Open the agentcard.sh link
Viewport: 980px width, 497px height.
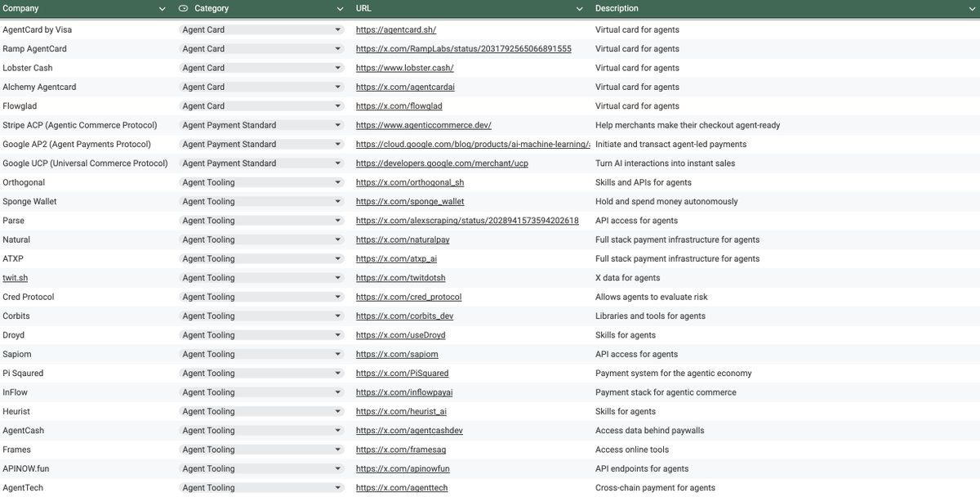tap(396, 29)
